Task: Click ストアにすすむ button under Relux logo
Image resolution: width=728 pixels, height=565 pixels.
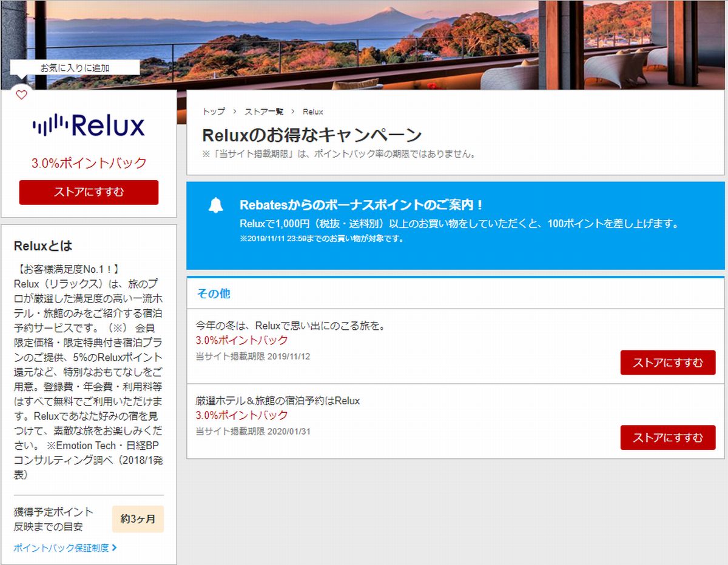Action: click(89, 192)
